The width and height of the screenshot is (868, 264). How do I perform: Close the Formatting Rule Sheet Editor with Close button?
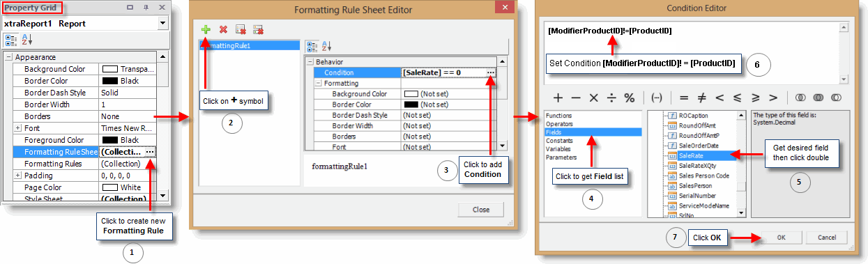(481, 209)
